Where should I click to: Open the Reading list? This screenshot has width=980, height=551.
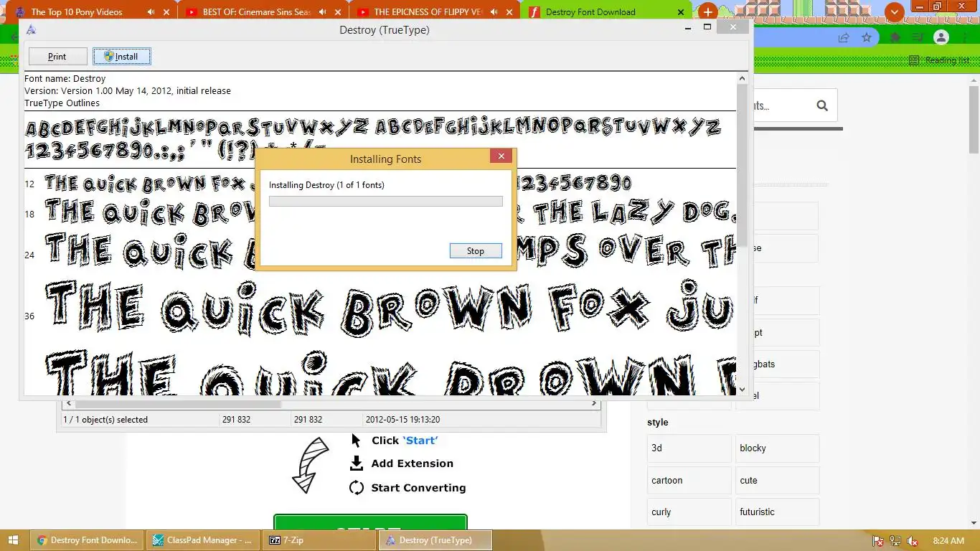click(x=938, y=60)
